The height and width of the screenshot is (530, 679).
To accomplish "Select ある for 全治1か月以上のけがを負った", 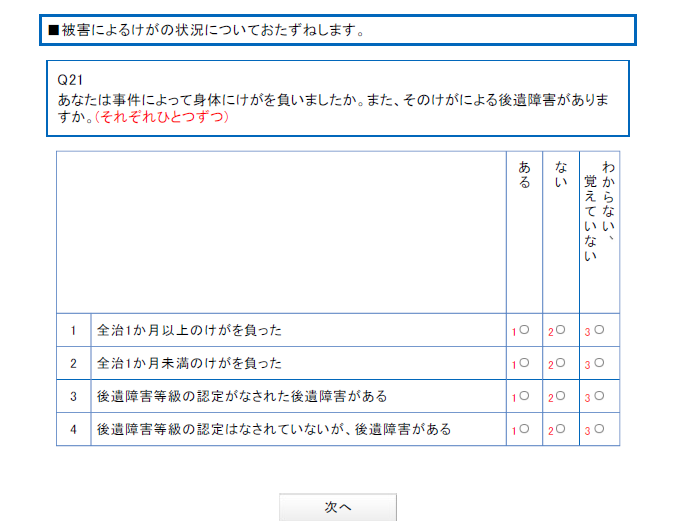I will click(x=524, y=330).
